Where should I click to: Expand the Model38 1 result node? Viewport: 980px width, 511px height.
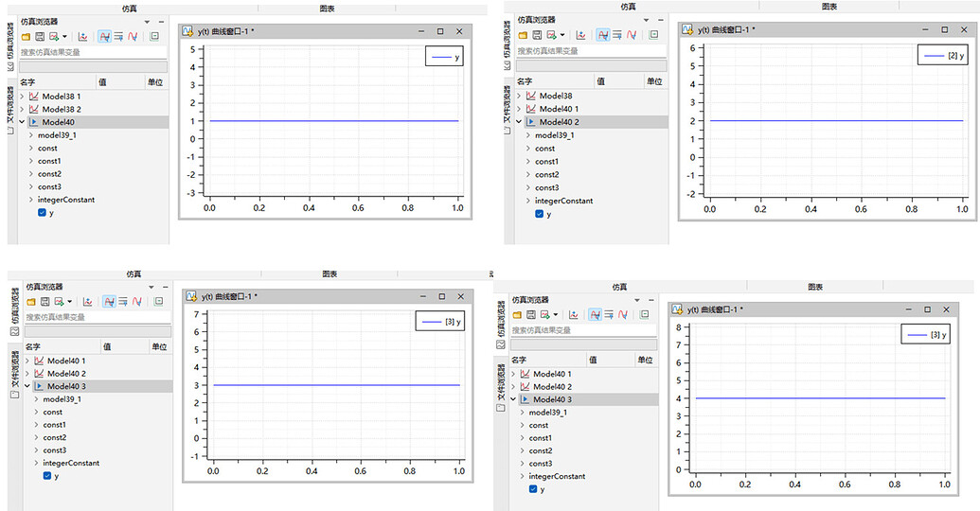(23, 97)
